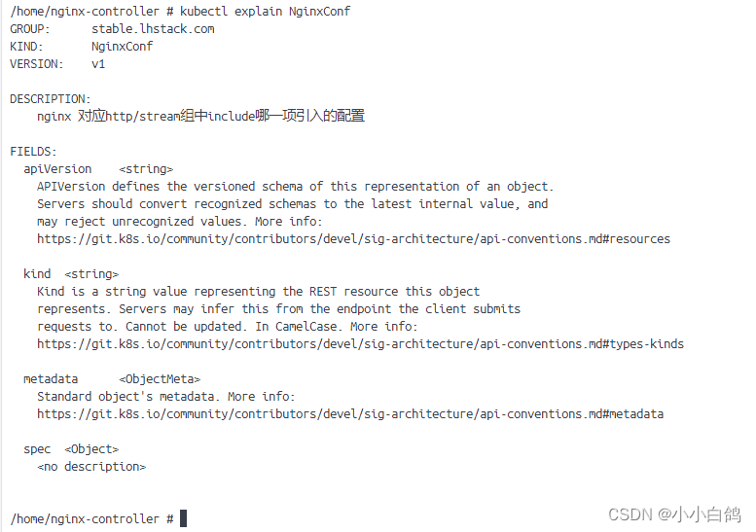Click the GROUP: label
The height and width of the screenshot is (532, 756).
click(30, 29)
